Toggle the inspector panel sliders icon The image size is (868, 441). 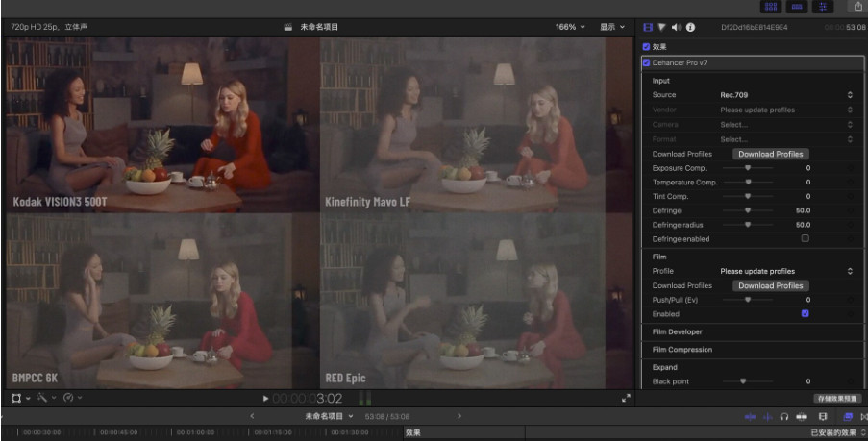pyautogui.click(x=823, y=7)
